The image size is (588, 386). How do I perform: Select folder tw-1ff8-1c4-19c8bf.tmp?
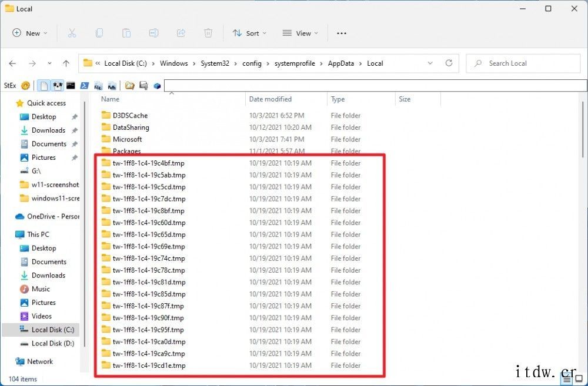pos(149,210)
